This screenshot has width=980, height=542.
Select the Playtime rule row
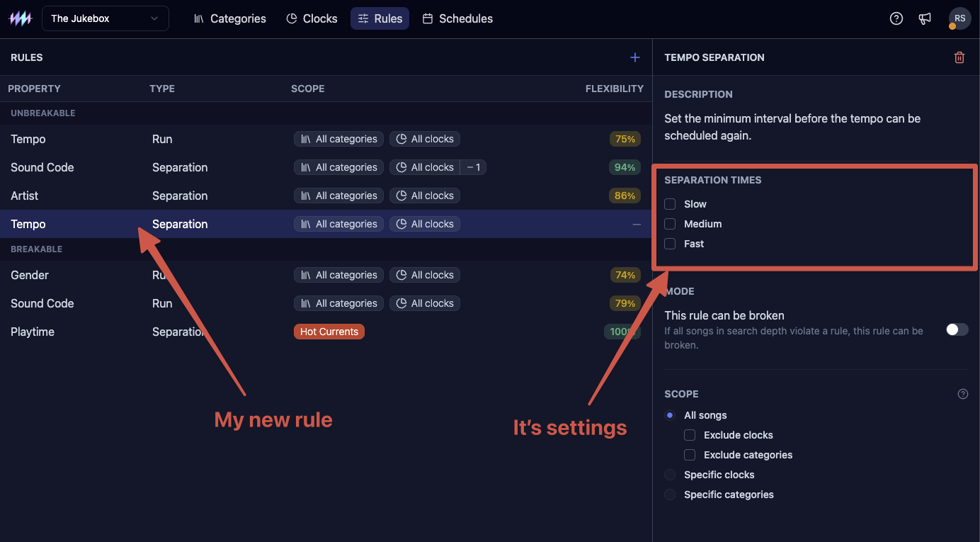tap(326, 332)
